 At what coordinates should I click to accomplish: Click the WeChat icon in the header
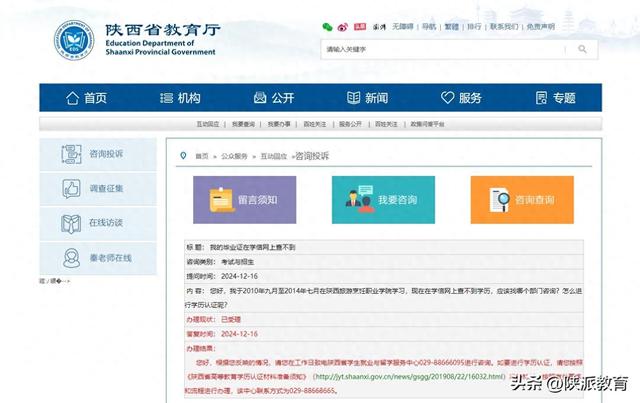pos(327,26)
